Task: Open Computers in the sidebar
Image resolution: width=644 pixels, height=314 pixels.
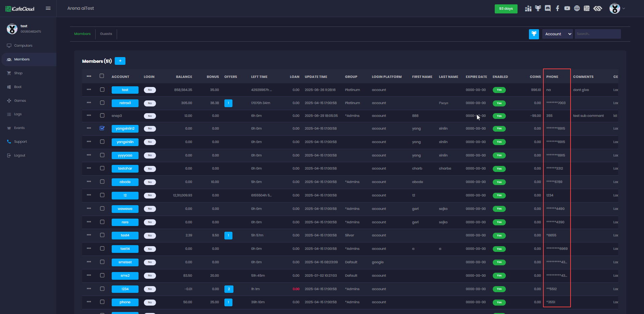Action: click(x=23, y=46)
